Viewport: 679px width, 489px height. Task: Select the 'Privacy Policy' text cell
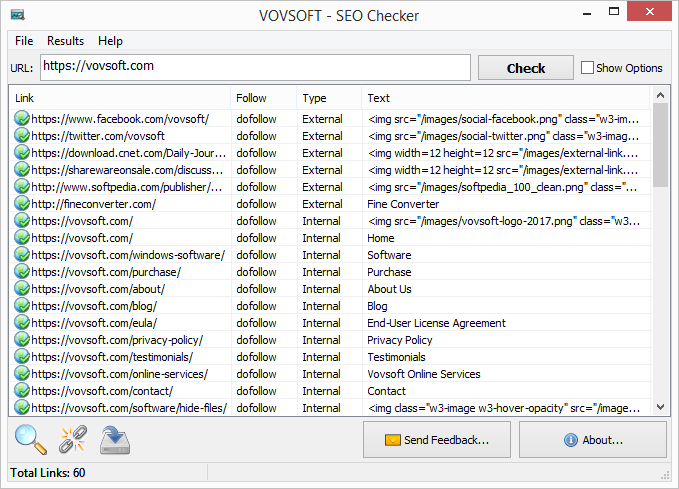[400, 340]
